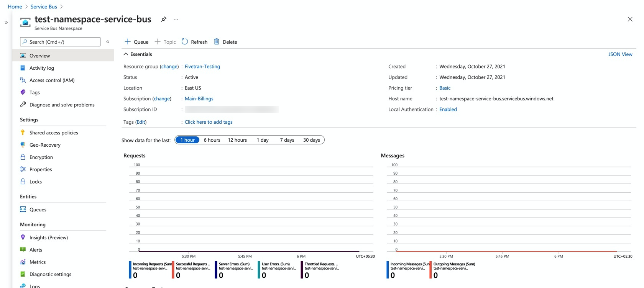Open the Fivetran-Testing resource group

(x=202, y=67)
